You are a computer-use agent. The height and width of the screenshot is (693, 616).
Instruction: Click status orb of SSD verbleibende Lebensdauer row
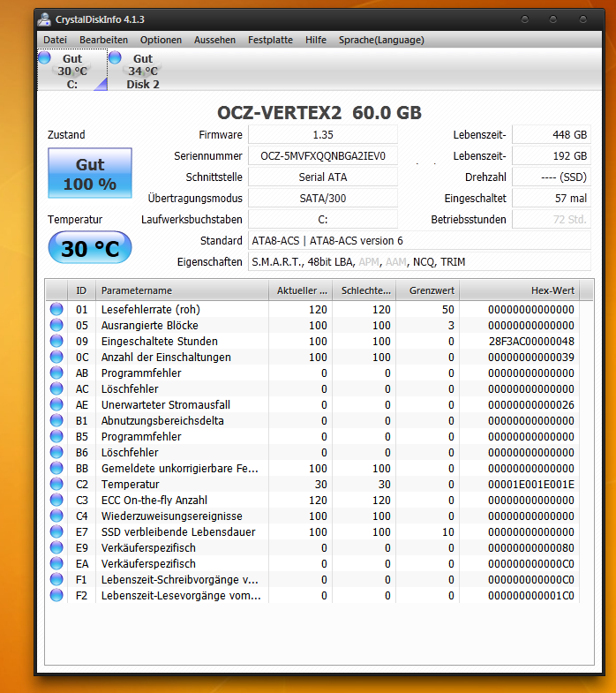[x=56, y=531]
